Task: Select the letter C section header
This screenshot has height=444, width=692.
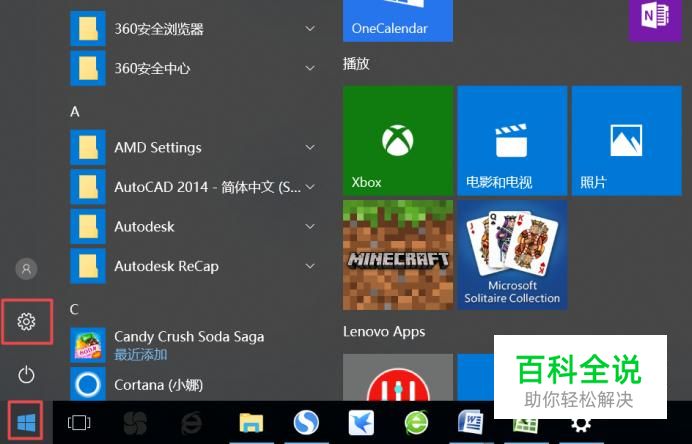Action: coord(74,309)
